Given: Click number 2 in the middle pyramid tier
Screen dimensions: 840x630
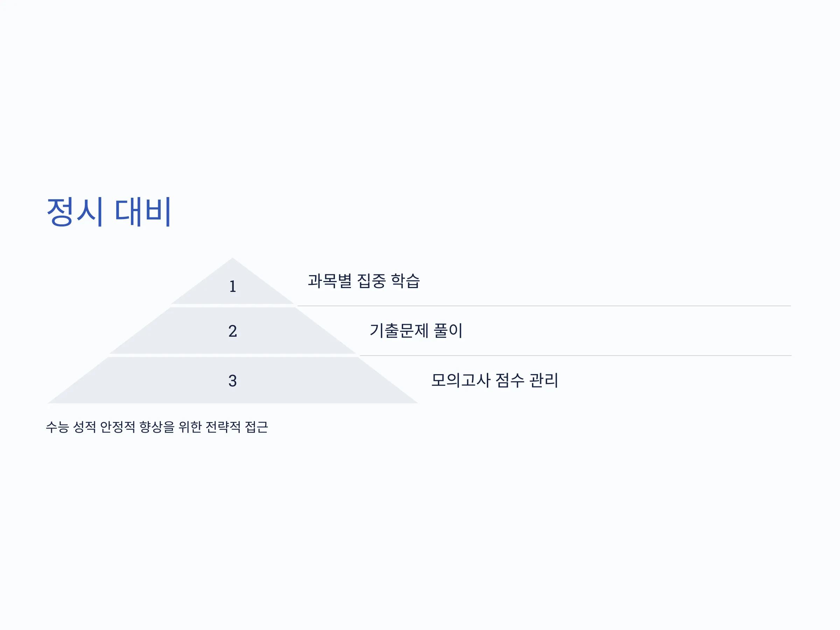Looking at the screenshot, I should (x=233, y=331).
